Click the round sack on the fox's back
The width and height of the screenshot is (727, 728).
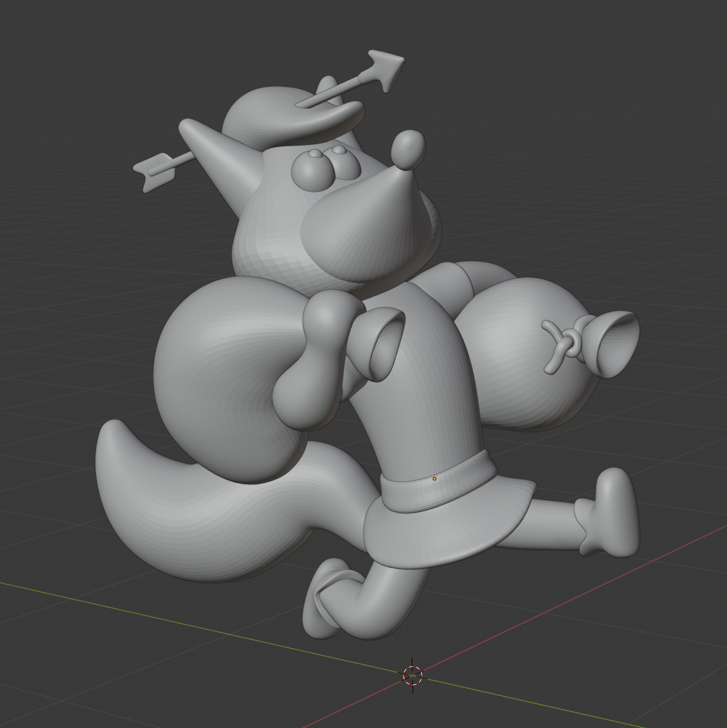point(526,353)
